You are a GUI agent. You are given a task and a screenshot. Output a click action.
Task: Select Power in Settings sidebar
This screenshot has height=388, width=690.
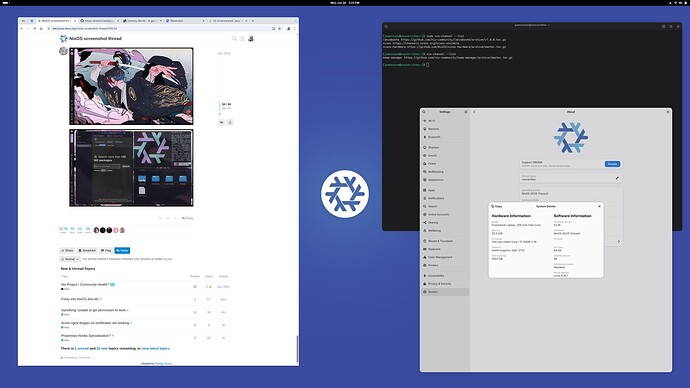click(445, 164)
